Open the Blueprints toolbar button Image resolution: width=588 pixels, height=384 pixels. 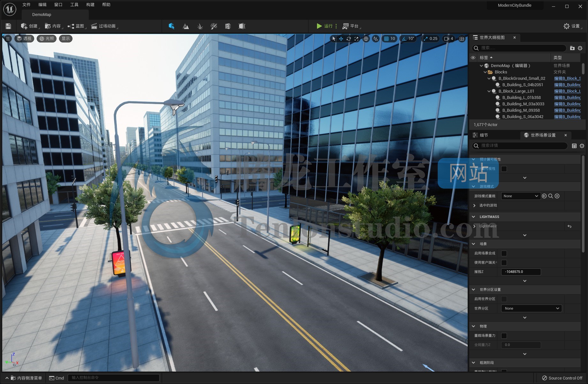(77, 26)
